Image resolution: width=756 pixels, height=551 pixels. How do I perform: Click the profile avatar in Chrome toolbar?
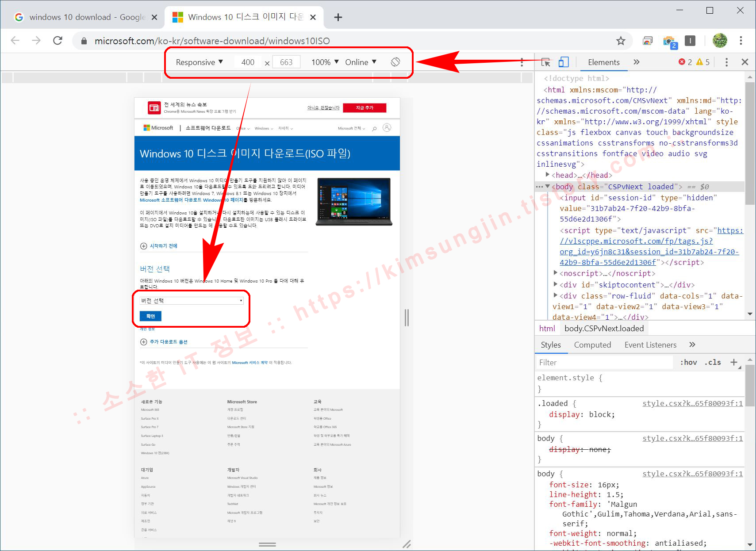tap(720, 41)
